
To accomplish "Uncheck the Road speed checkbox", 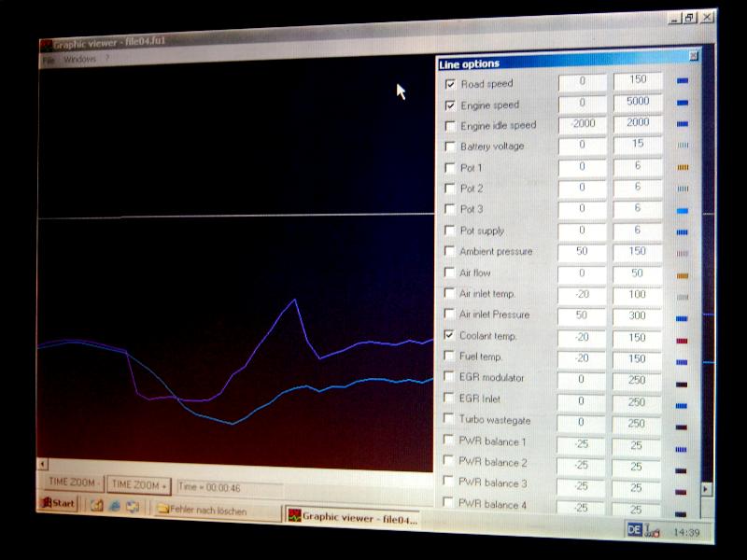I will click(x=451, y=84).
